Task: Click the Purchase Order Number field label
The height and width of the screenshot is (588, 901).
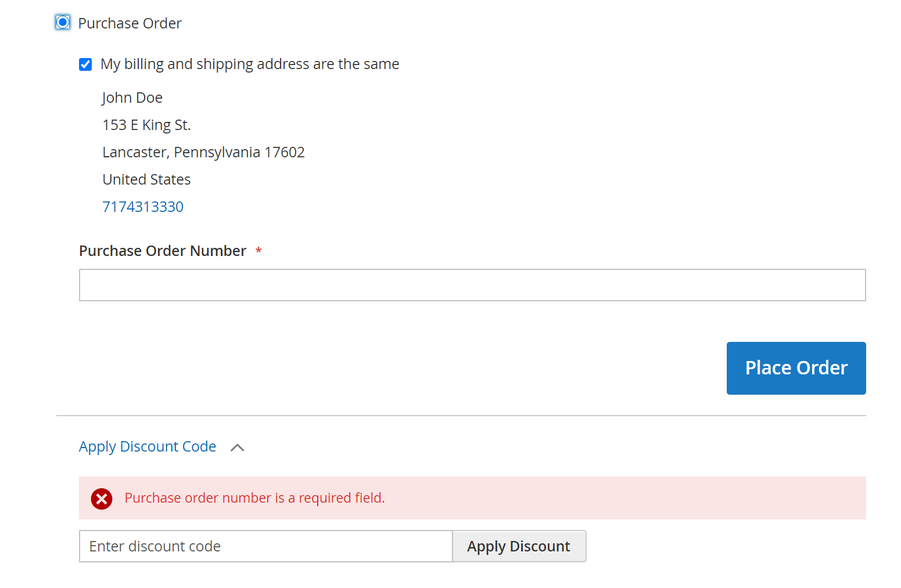Action: coord(163,251)
